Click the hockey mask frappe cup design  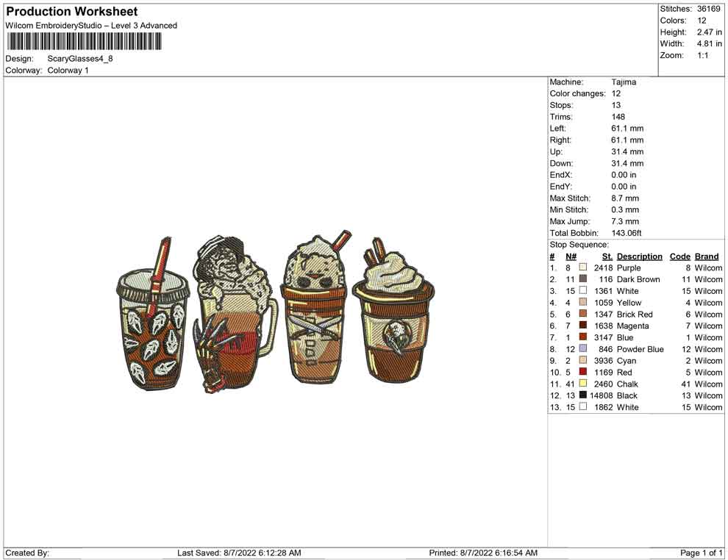pyautogui.click(x=315, y=309)
